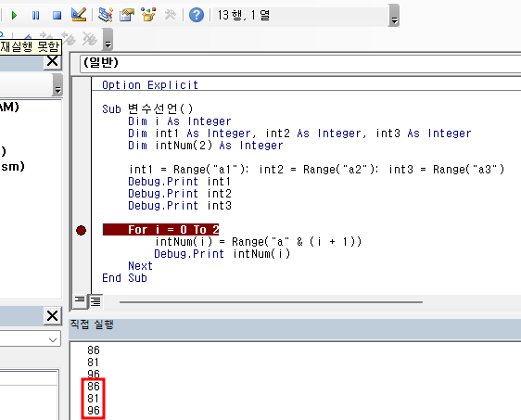Click the first 86 output in Immediate window

pyautogui.click(x=94, y=350)
